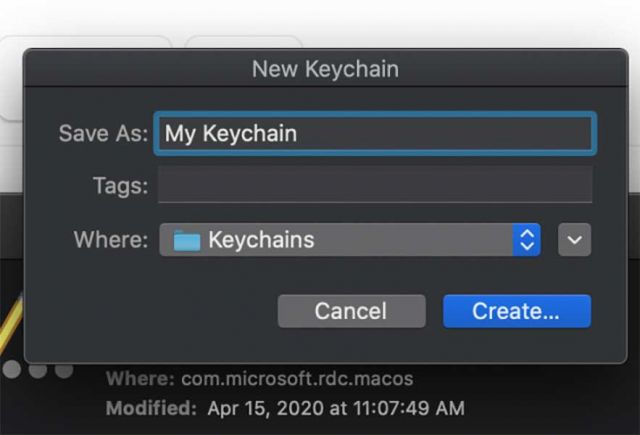The width and height of the screenshot is (640, 435).
Task: Click the third gray window dot
Action: pyautogui.click(x=64, y=370)
